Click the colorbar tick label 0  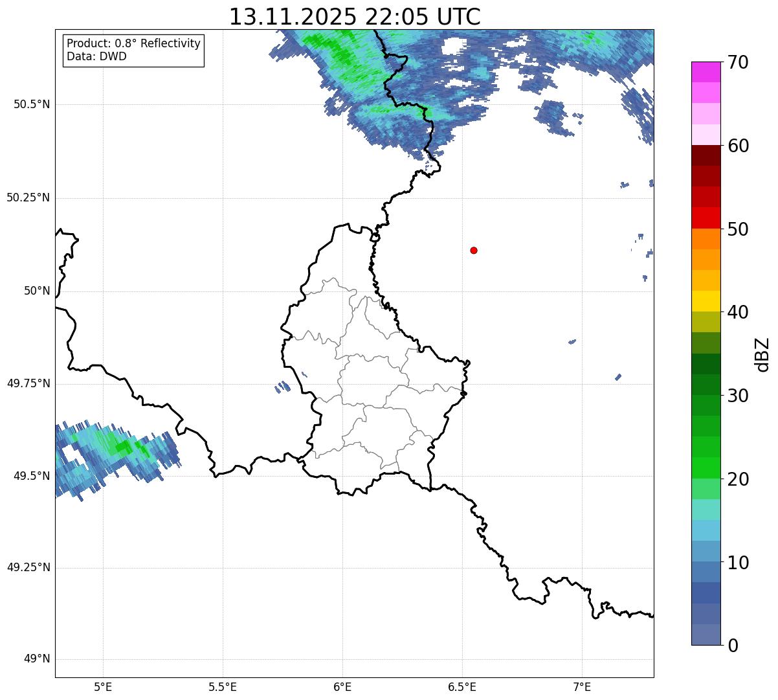pos(733,646)
